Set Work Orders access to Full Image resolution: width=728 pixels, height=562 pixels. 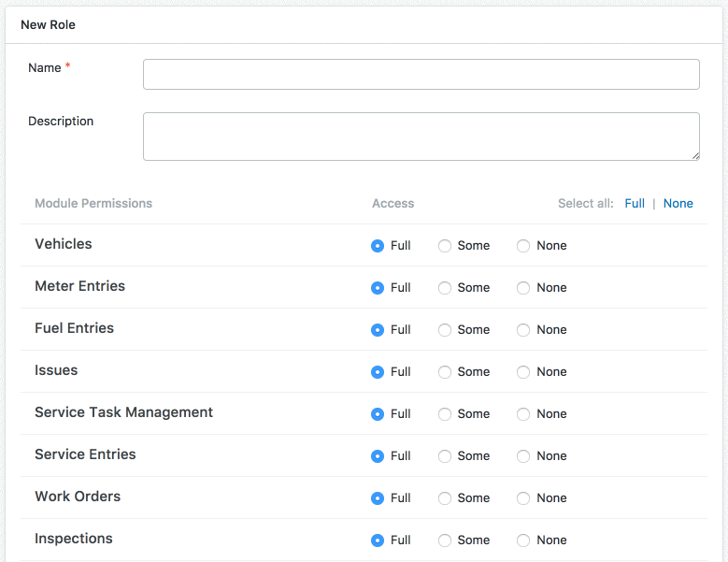(x=378, y=498)
